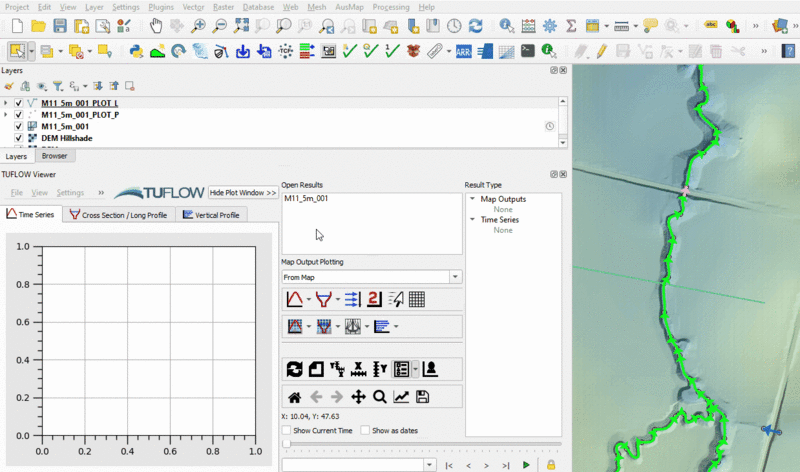Open the Raster menu
The image size is (800, 472).
point(226,7)
